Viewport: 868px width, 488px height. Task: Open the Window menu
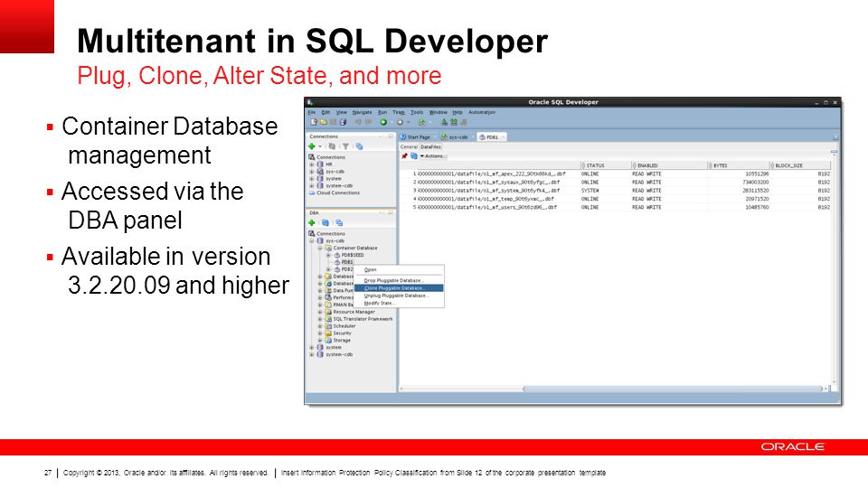tap(438, 112)
